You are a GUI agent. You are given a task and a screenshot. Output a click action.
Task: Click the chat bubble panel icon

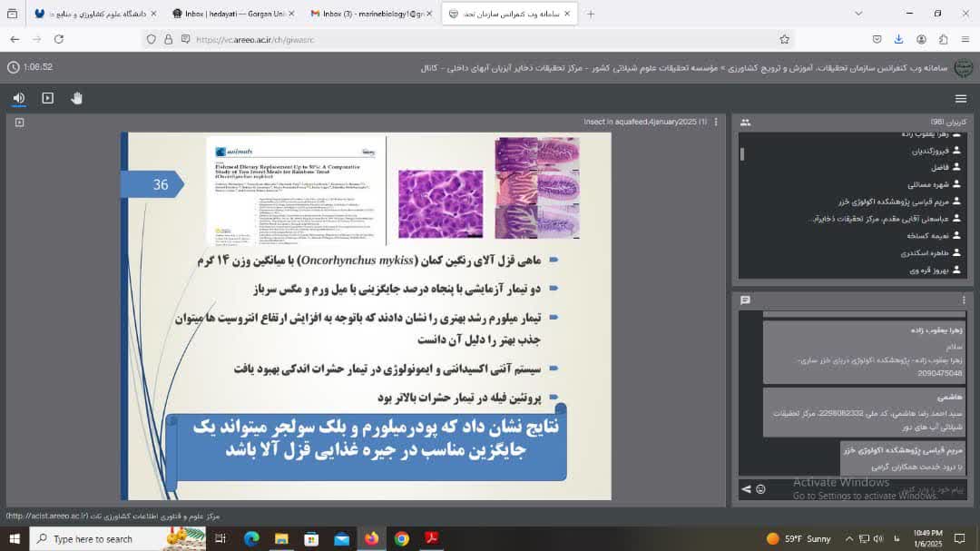pos(745,300)
